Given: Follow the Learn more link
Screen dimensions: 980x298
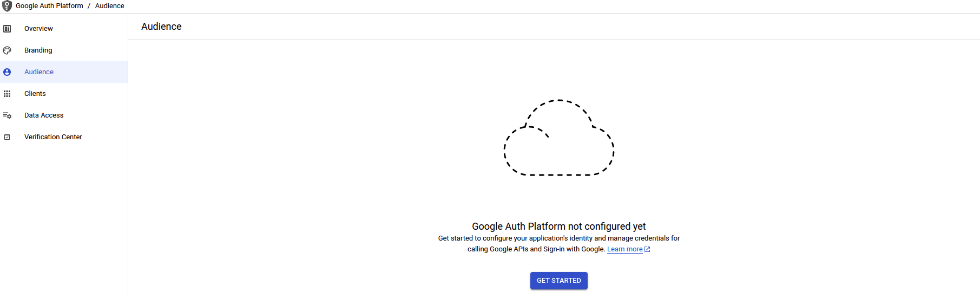Looking at the screenshot, I should pyautogui.click(x=624, y=249).
